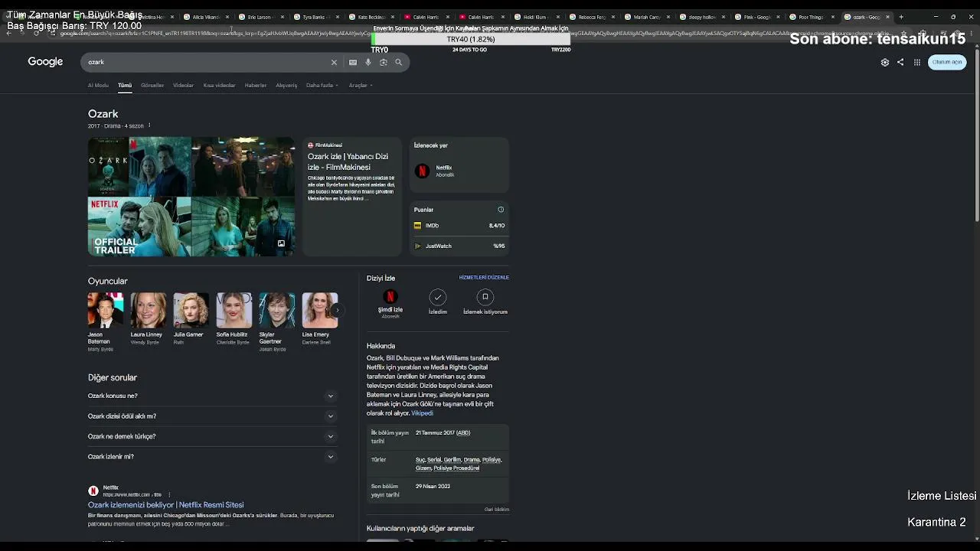The image size is (980, 551).
Task: Open the image gallery icon on the photos
Action: click(281, 243)
